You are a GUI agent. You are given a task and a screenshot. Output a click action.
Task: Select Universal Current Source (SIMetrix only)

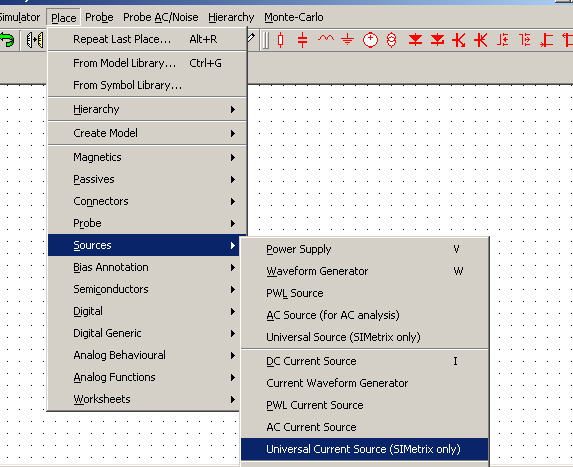pyautogui.click(x=364, y=449)
